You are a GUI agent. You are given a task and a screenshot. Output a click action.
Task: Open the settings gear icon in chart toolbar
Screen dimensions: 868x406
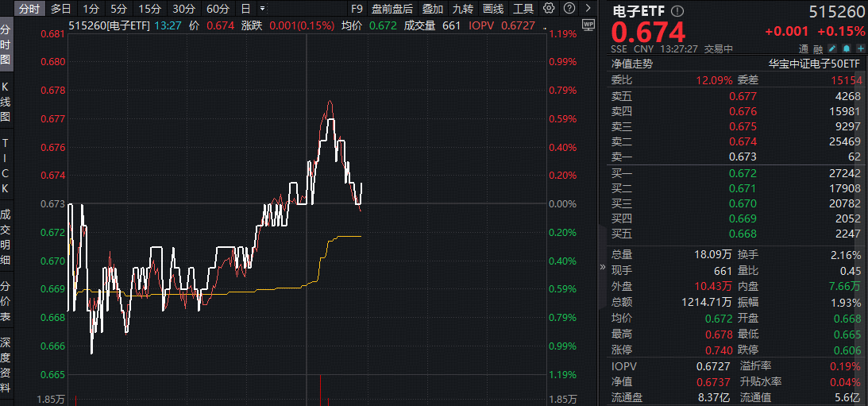pos(549,9)
